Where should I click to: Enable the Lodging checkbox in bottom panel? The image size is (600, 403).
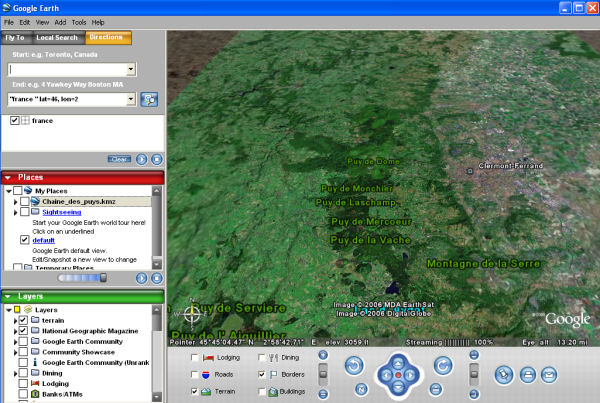coord(195,357)
